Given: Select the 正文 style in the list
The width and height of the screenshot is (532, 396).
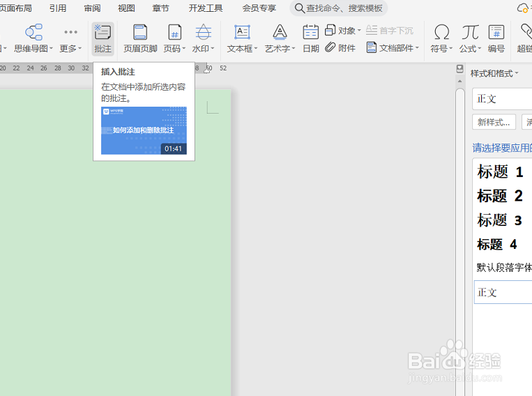Looking at the screenshot, I should pyautogui.click(x=503, y=292).
